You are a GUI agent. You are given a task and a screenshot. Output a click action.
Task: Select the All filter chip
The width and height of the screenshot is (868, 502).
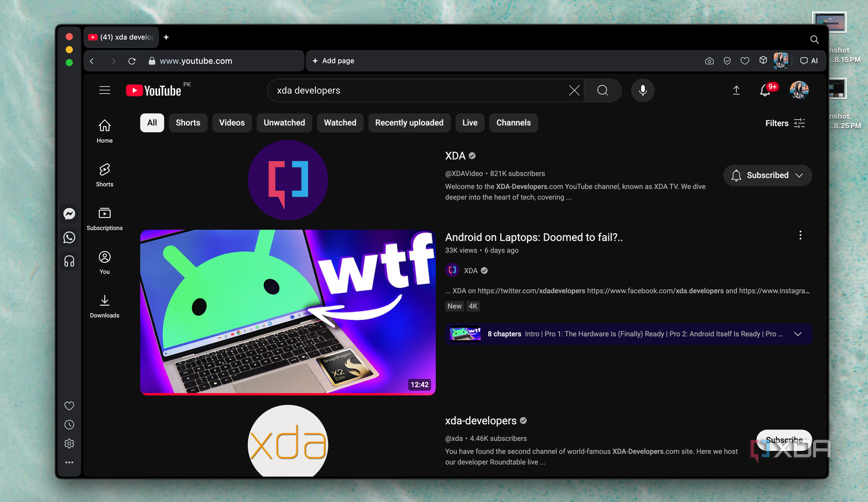point(152,123)
